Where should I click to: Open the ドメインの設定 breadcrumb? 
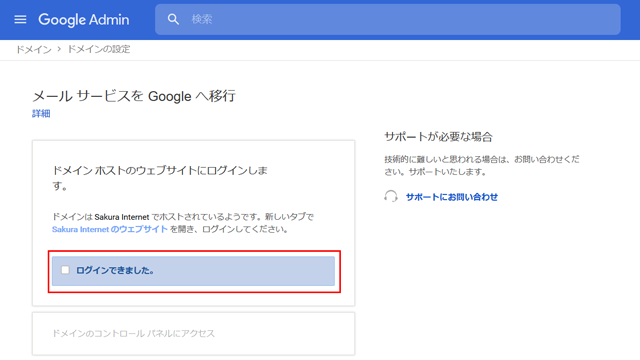[x=98, y=49]
